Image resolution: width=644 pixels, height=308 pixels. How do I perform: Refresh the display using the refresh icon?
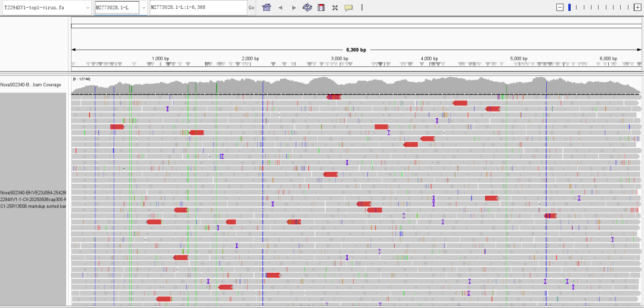pyautogui.click(x=307, y=7)
